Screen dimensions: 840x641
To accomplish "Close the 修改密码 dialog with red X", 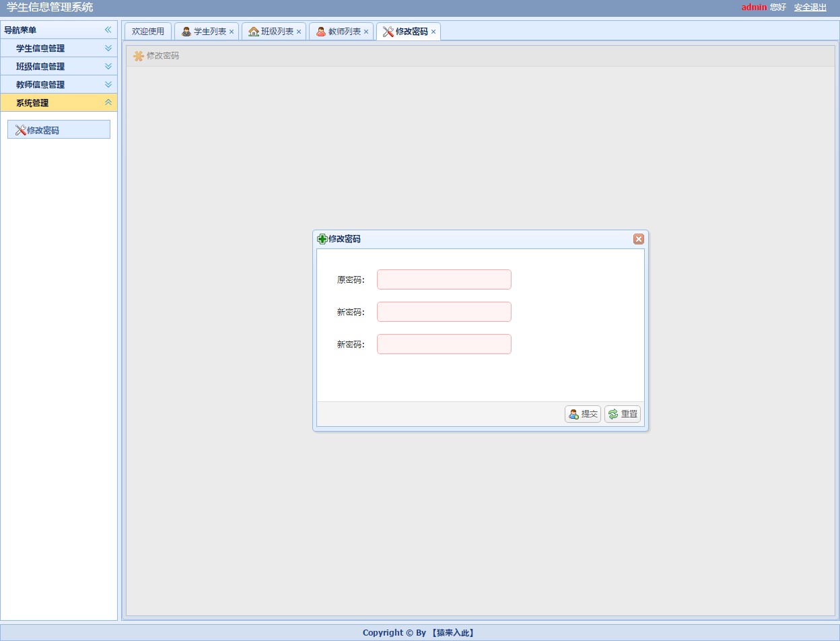I will (x=639, y=239).
